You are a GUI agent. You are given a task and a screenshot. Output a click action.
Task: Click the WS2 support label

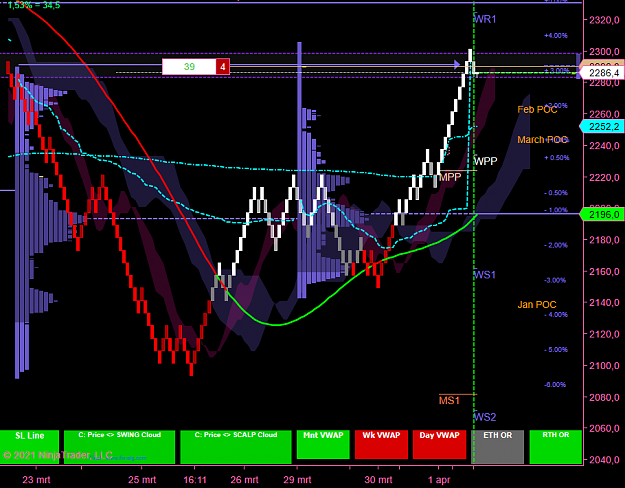[485, 417]
